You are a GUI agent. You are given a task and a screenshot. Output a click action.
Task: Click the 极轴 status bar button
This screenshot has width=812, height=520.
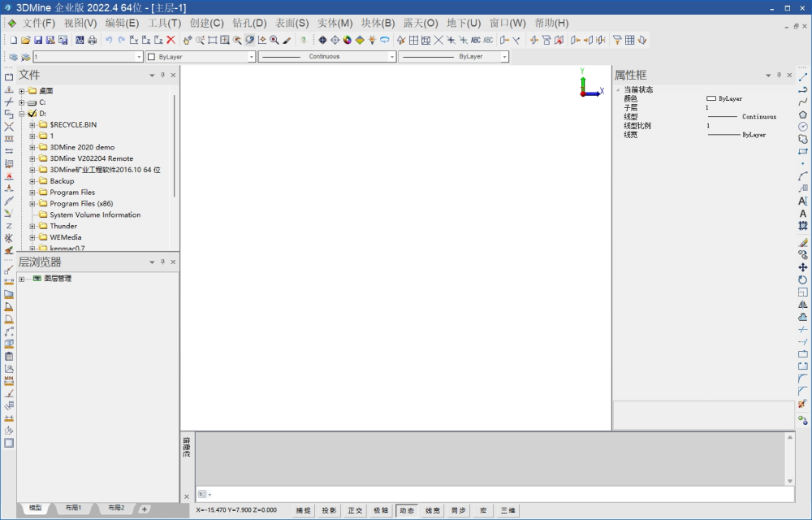tap(380, 510)
